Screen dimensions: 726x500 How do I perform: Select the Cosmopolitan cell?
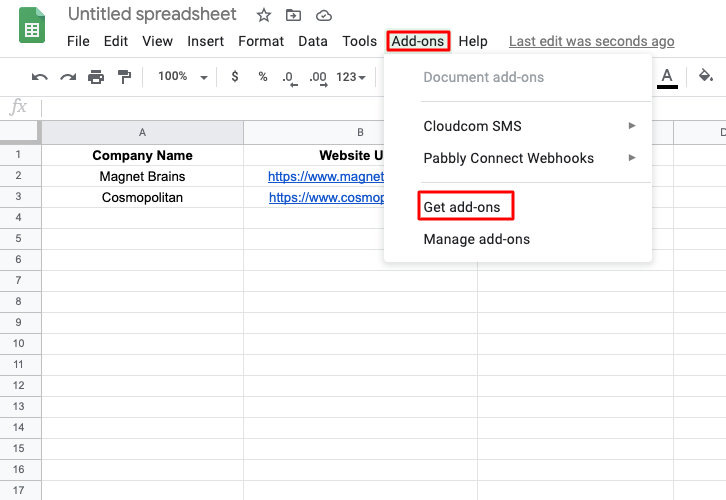(x=143, y=198)
